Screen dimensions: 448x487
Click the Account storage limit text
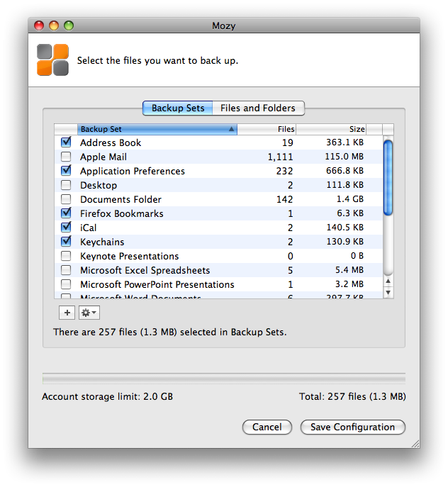coord(108,397)
